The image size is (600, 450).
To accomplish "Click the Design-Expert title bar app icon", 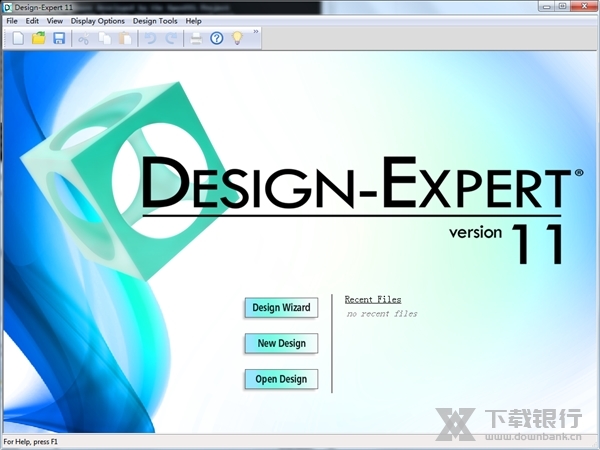I will tap(7, 7).
